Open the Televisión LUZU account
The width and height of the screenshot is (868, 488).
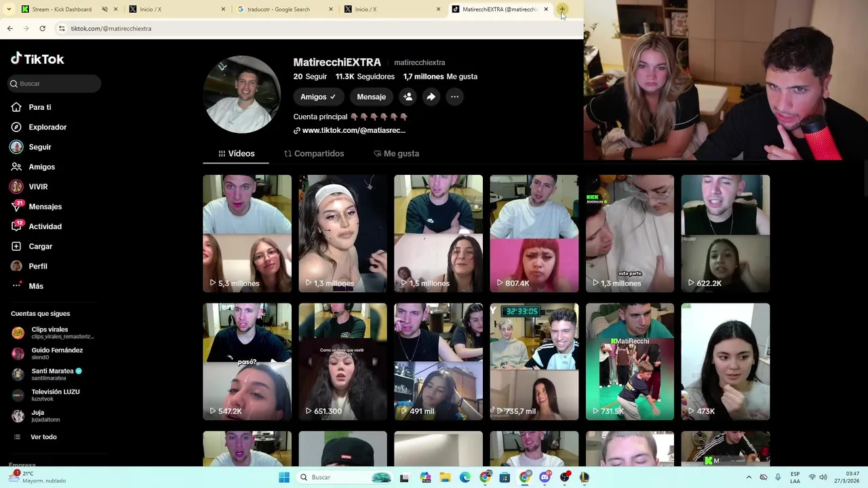(x=46, y=395)
